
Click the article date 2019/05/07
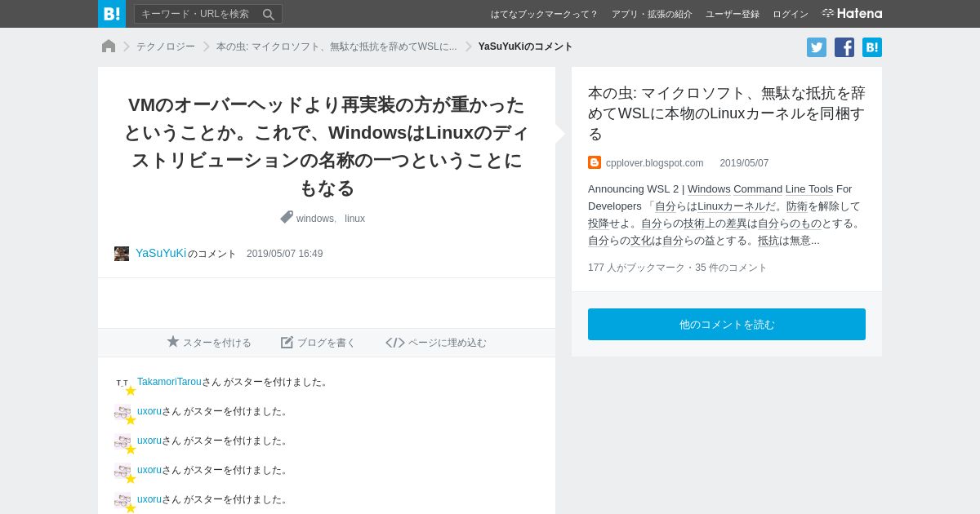pyautogui.click(x=744, y=163)
